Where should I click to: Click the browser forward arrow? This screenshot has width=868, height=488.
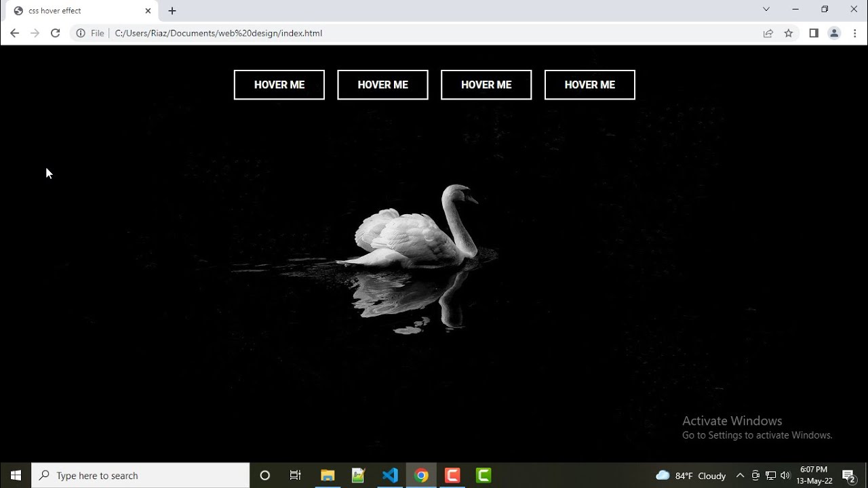[35, 33]
